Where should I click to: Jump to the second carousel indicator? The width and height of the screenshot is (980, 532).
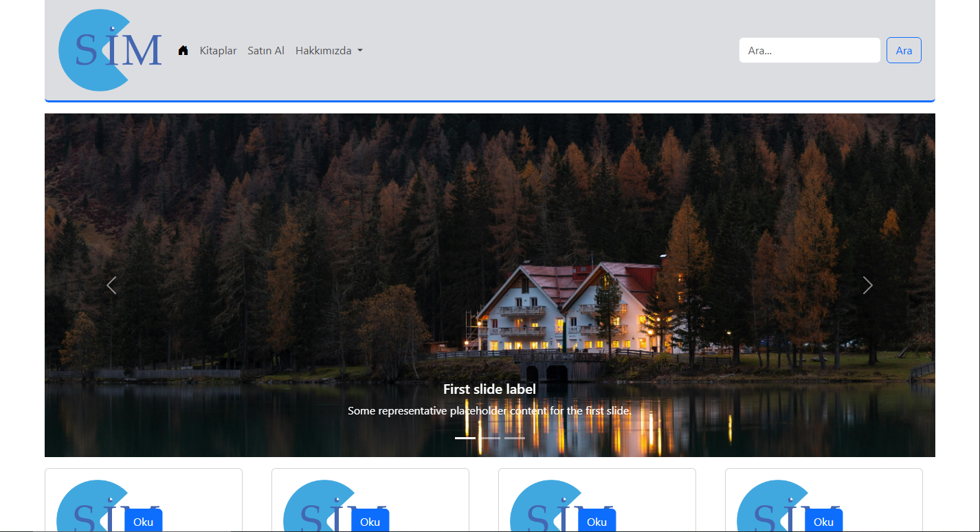point(490,438)
